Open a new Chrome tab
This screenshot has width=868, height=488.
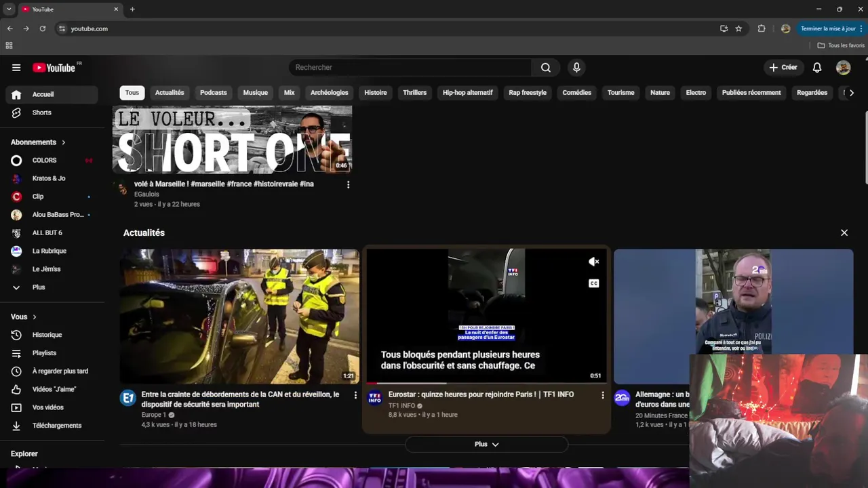[x=132, y=9]
